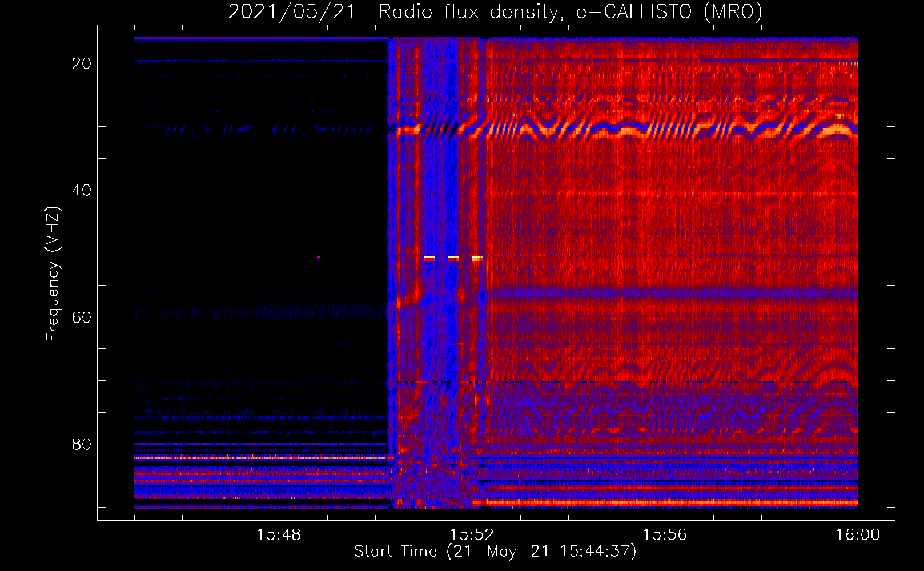
Task: Click the 'Start Time (21-May-21 15:44:37)' label
Action: tap(495, 552)
